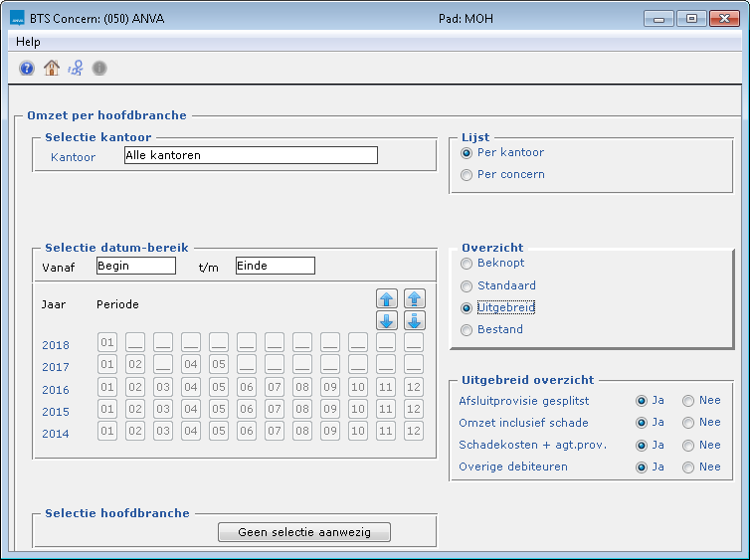Click the solid up arrow above the periods
This screenshot has height=560, width=750.
click(387, 298)
